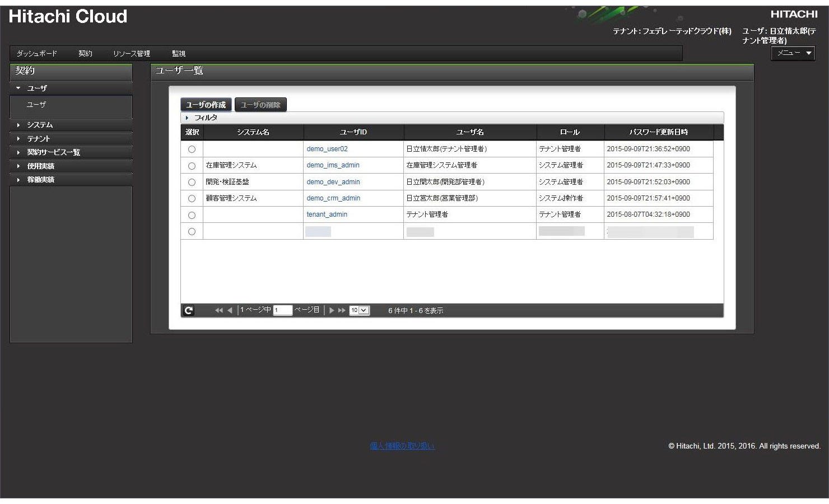The height and width of the screenshot is (504, 829).
Task: Open the demo_user02 user link
Action: (327, 149)
